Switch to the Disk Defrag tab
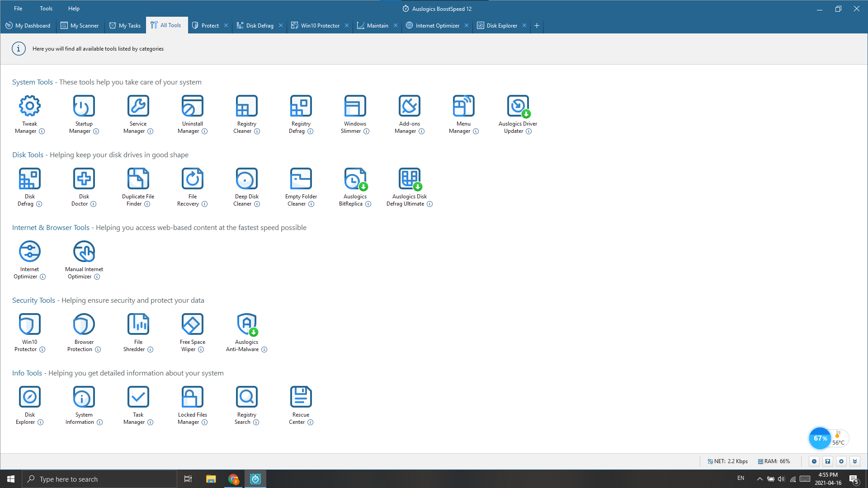 (x=259, y=26)
